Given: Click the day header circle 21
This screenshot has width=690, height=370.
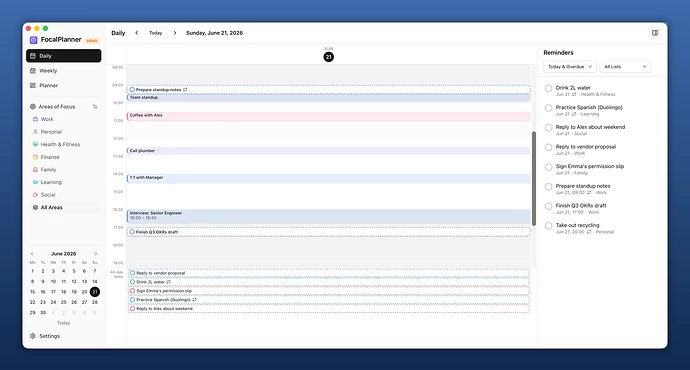Looking at the screenshot, I should [328, 57].
